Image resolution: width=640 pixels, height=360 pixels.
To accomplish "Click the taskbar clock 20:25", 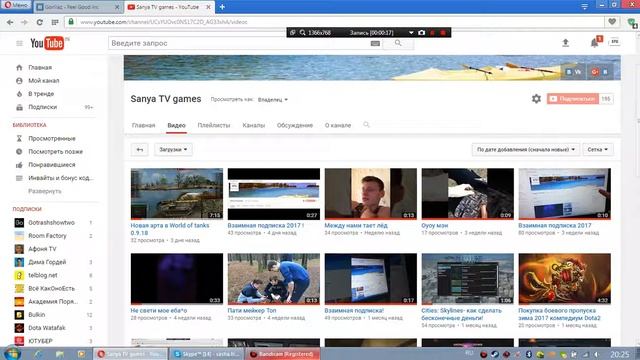I will pyautogui.click(x=619, y=354).
